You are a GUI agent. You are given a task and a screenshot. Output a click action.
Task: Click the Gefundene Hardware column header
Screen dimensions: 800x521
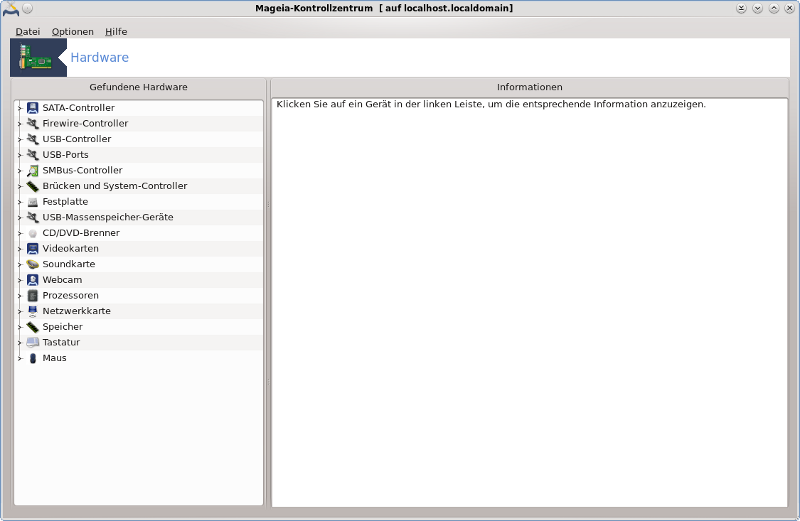[138, 87]
